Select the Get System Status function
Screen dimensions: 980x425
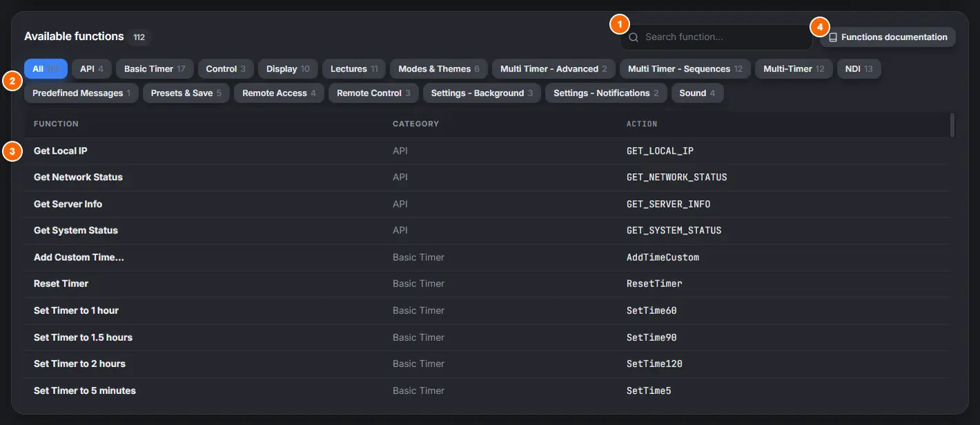pyautogui.click(x=487, y=230)
